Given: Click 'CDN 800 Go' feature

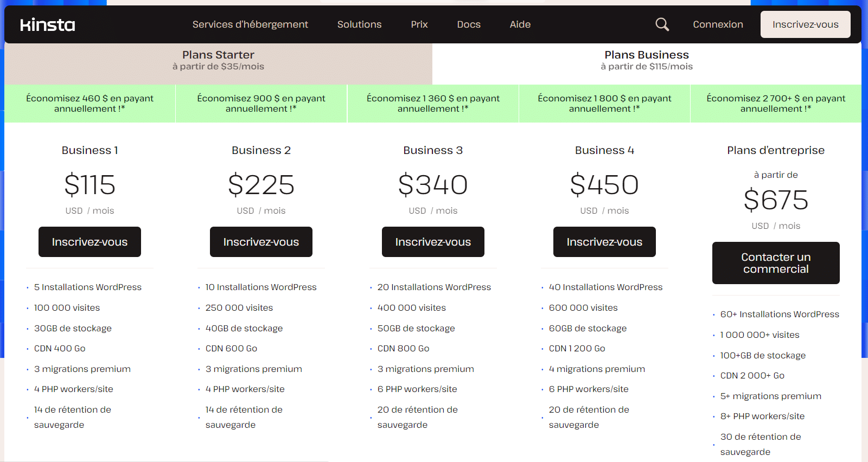Looking at the screenshot, I should tap(403, 348).
